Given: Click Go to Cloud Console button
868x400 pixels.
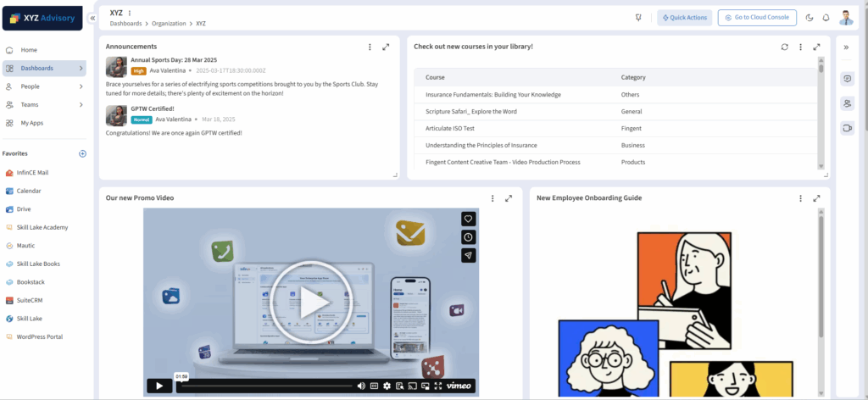Looking at the screenshot, I should (x=755, y=18).
